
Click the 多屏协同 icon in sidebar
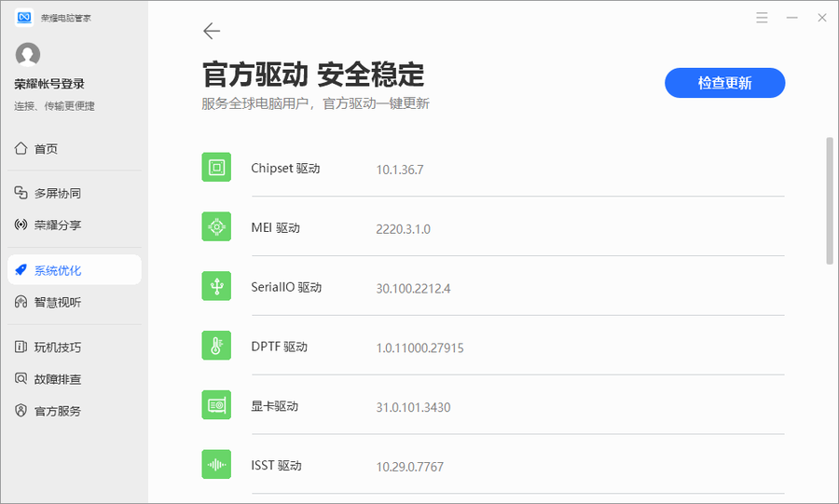click(21, 193)
